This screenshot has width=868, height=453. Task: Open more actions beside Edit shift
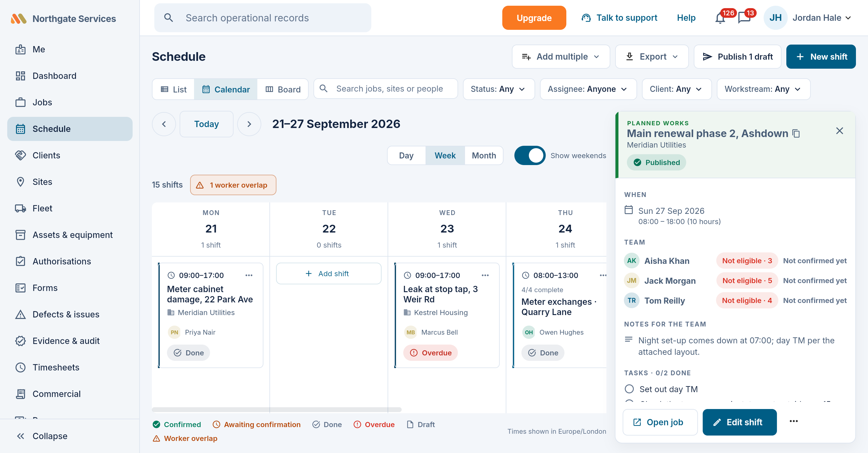pos(794,421)
